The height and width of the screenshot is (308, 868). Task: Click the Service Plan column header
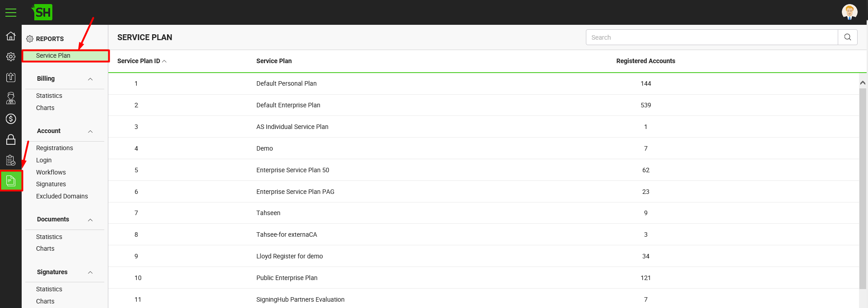click(x=274, y=61)
